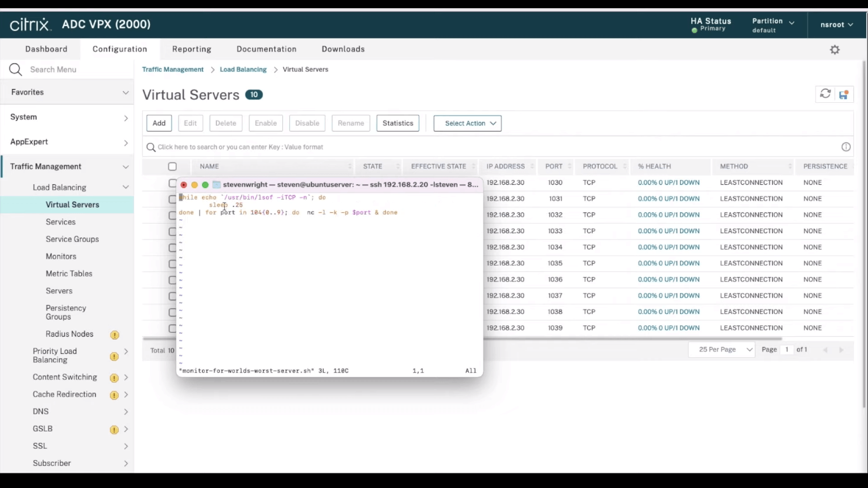Click health link for port 1035 row

tap(668, 263)
